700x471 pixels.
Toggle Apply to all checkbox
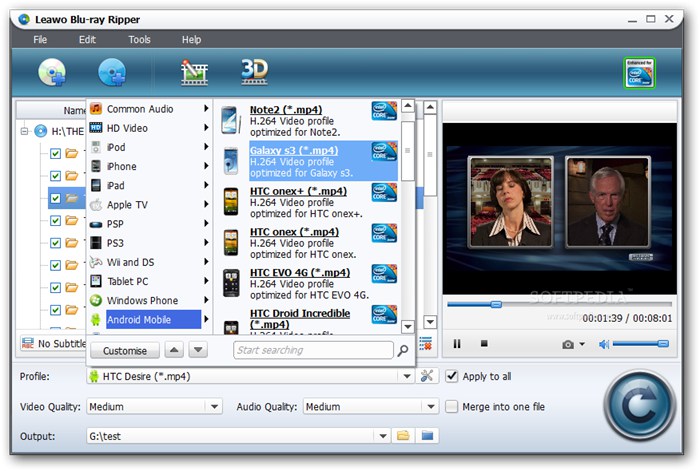[x=452, y=376]
